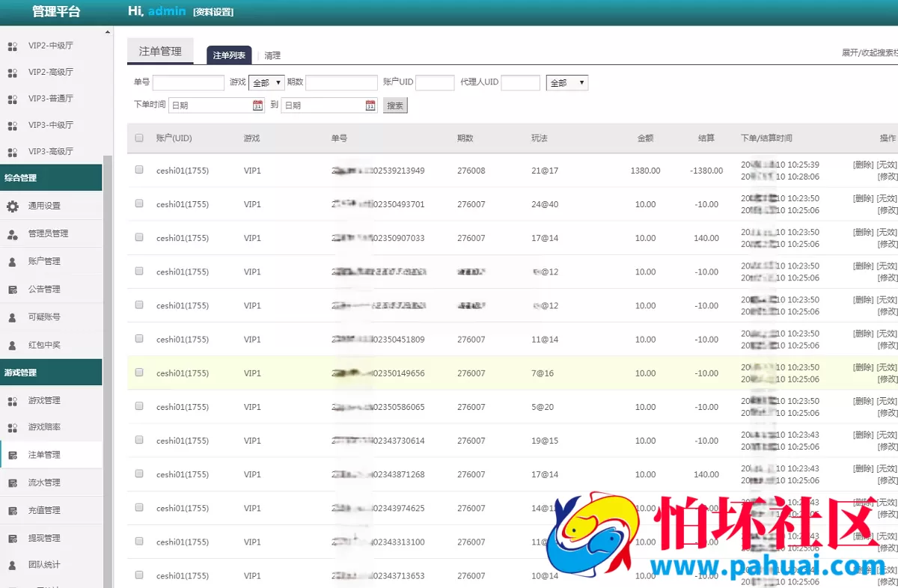898x588 pixels.
Task: Check the row with bet 21@17
Action: 139,170
